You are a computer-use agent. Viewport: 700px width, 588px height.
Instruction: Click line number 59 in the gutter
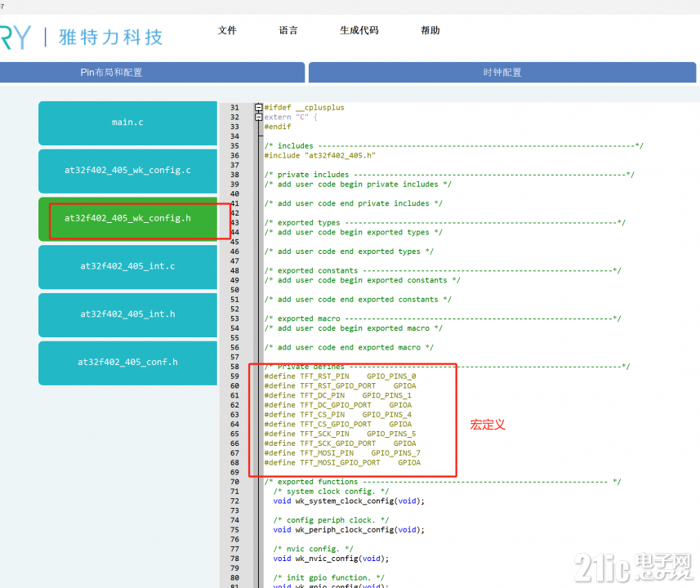point(234,376)
